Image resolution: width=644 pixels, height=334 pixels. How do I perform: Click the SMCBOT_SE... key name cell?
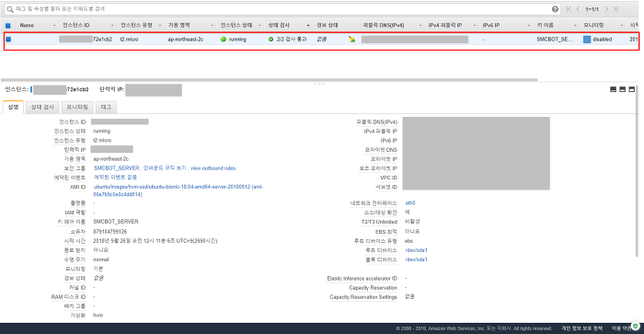click(554, 40)
